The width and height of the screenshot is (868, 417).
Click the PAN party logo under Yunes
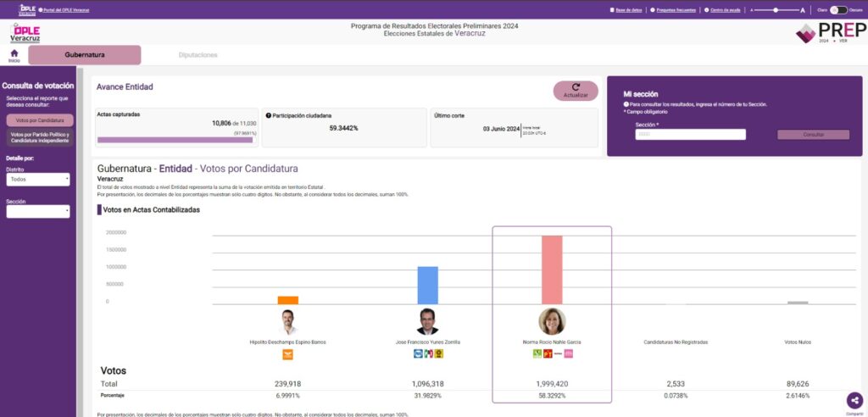(x=418, y=354)
